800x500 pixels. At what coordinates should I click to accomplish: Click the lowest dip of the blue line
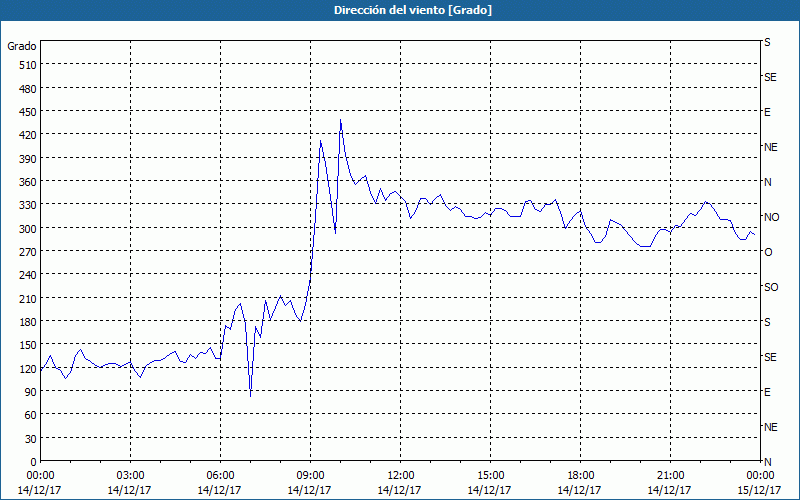tap(251, 396)
